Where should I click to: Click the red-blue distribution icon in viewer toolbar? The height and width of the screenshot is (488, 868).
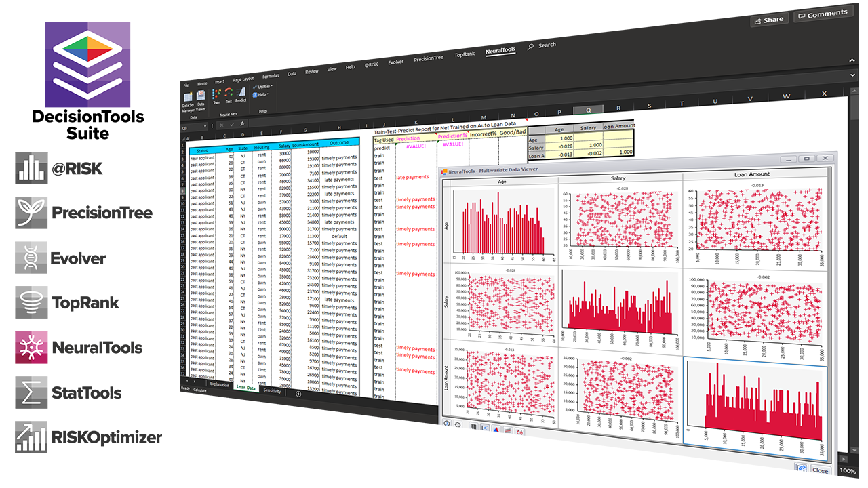[x=496, y=430]
